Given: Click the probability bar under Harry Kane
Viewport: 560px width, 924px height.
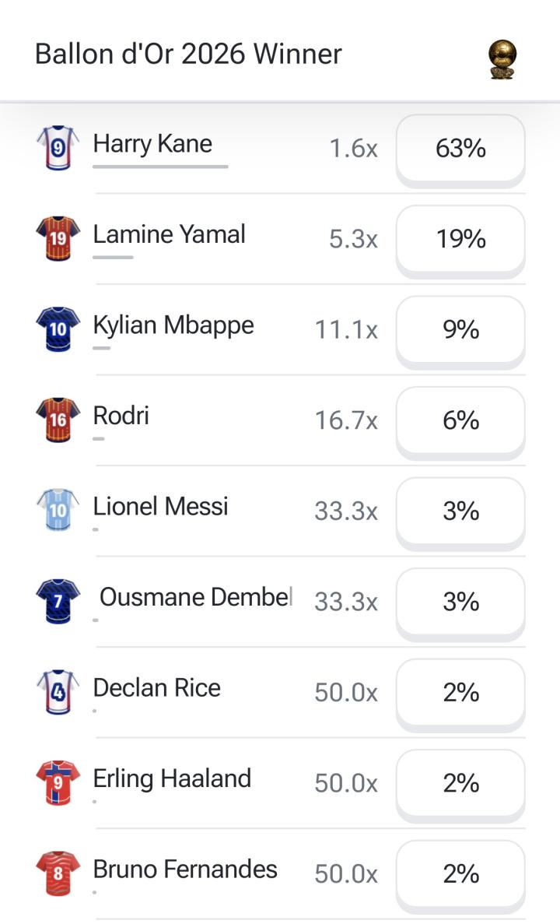Looking at the screenshot, I should click(x=160, y=167).
